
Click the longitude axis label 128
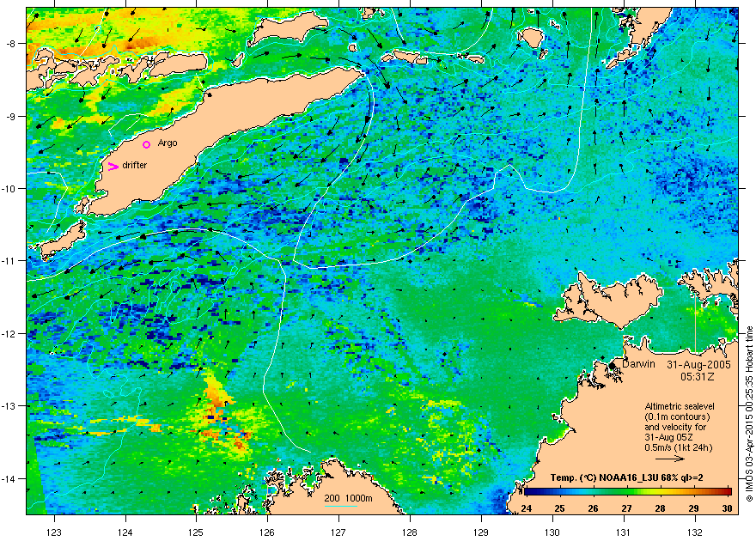click(410, 532)
